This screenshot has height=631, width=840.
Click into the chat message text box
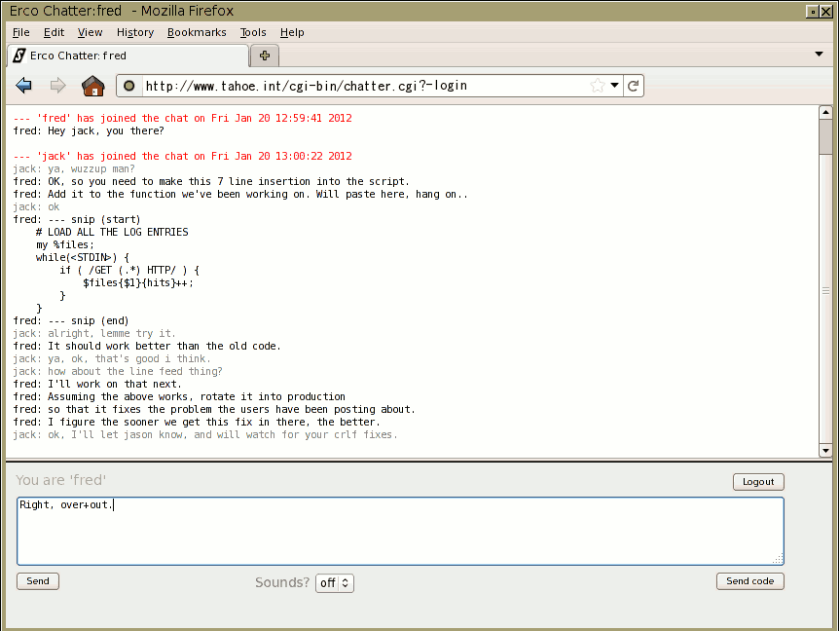coord(400,531)
